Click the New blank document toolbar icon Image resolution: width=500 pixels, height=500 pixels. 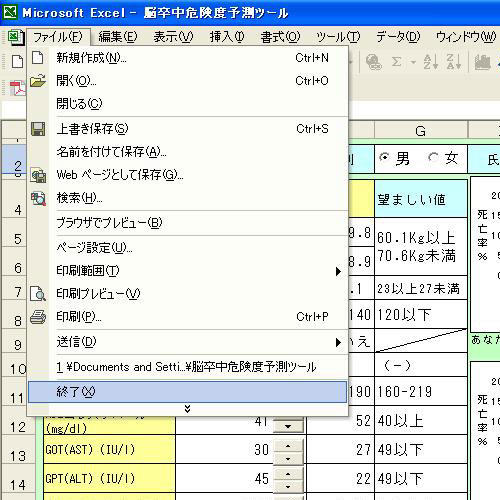point(17,62)
